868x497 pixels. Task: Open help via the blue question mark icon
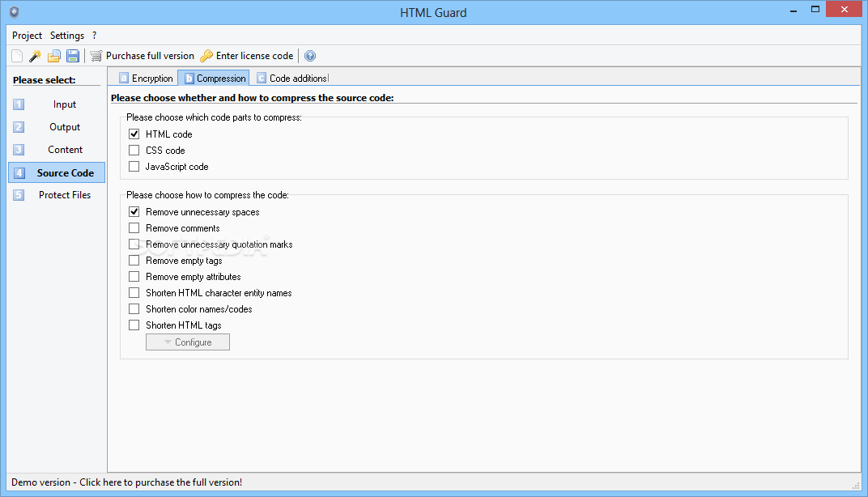coord(310,56)
